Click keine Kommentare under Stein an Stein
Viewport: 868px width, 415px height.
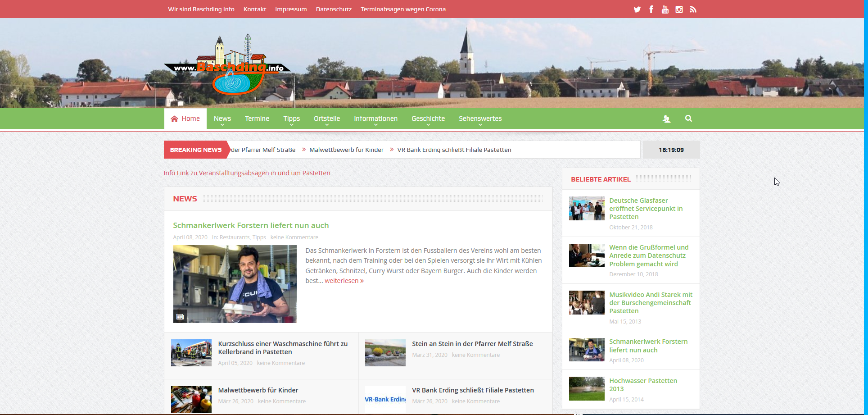coord(475,355)
